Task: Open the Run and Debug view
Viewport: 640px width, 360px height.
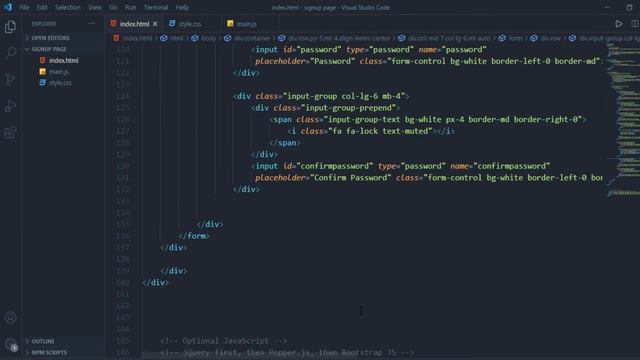Action: pos(10,106)
